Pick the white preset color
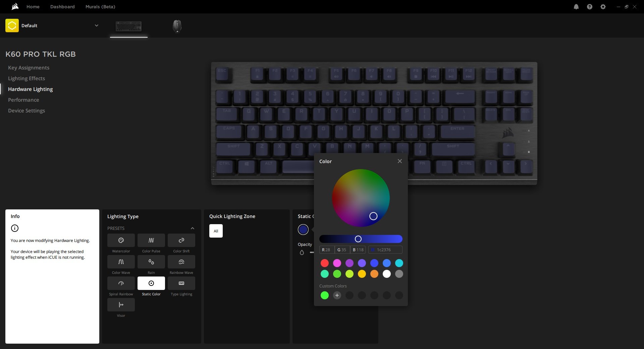Image resolution: width=644 pixels, height=349 pixels. (x=387, y=274)
